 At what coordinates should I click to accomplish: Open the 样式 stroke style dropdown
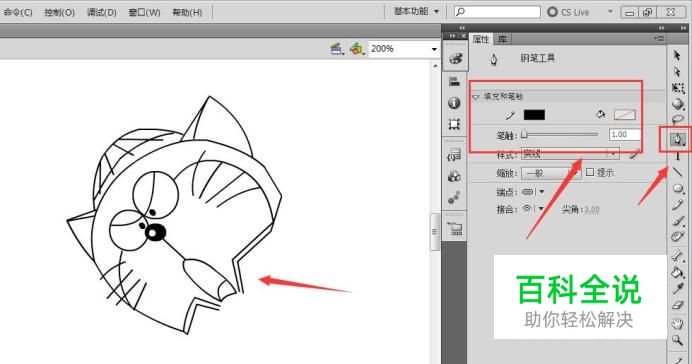570,154
